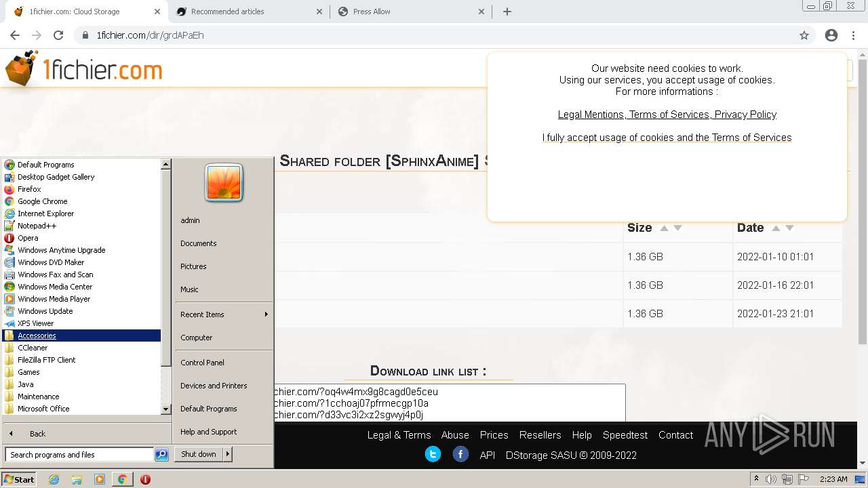
Task: Open the Chrome profile avatar
Action: tap(831, 35)
